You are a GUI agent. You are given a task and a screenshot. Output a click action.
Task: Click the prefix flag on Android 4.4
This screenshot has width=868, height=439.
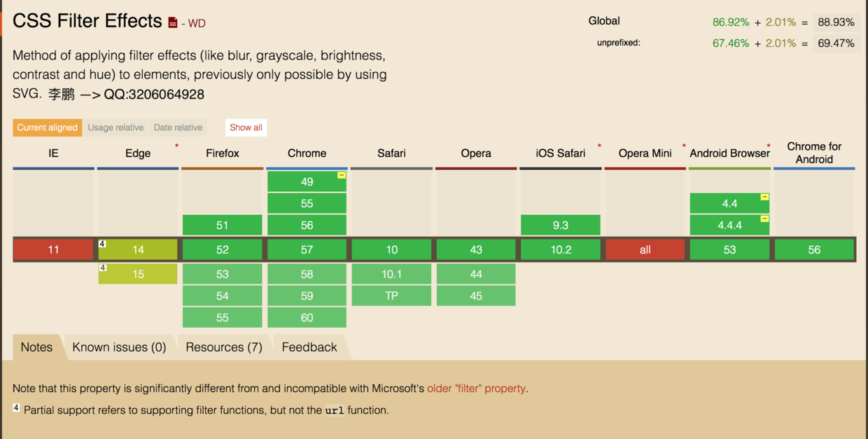pos(764,197)
